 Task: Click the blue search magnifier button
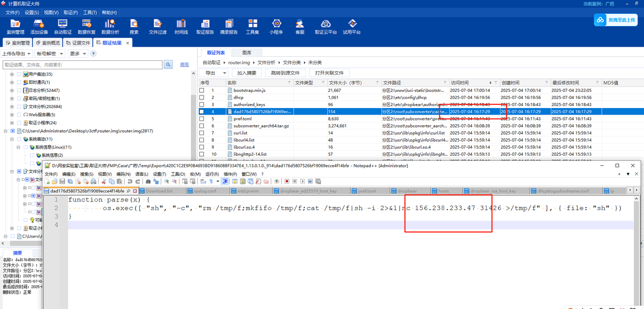coord(169,65)
